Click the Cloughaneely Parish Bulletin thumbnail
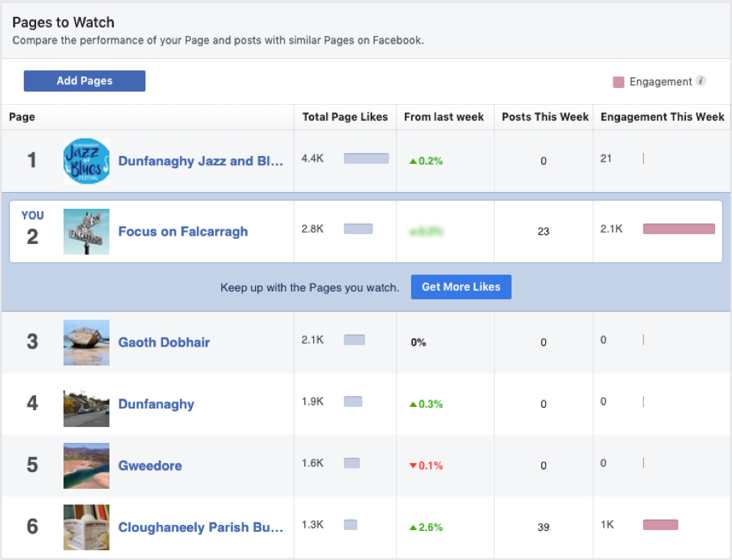732x560 pixels. (87, 527)
